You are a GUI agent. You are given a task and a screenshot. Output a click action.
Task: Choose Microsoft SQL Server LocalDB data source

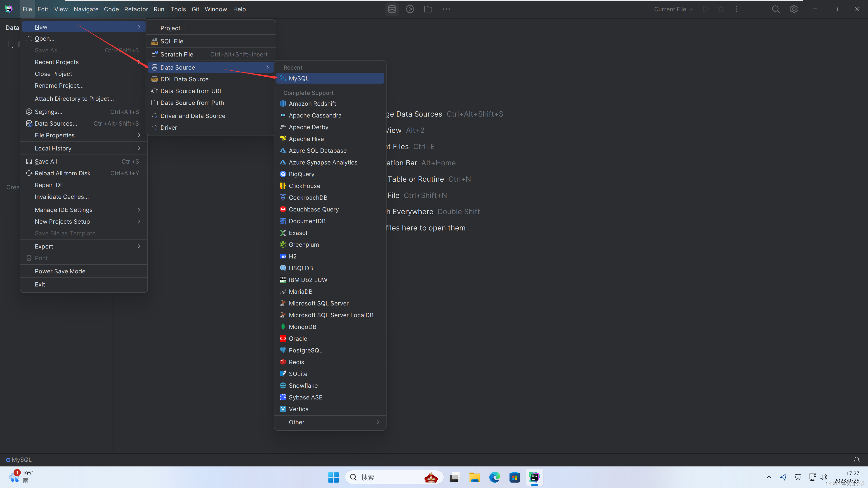pyautogui.click(x=330, y=315)
